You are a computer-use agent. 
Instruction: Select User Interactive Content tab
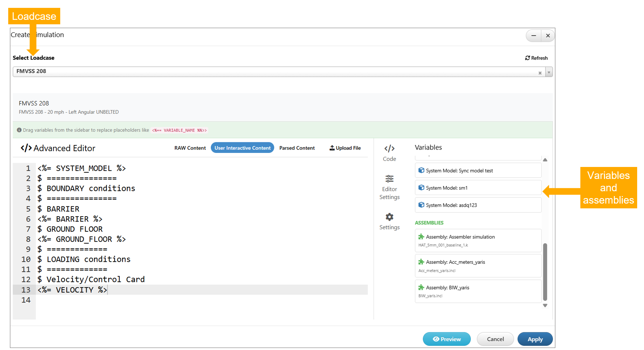pos(242,148)
